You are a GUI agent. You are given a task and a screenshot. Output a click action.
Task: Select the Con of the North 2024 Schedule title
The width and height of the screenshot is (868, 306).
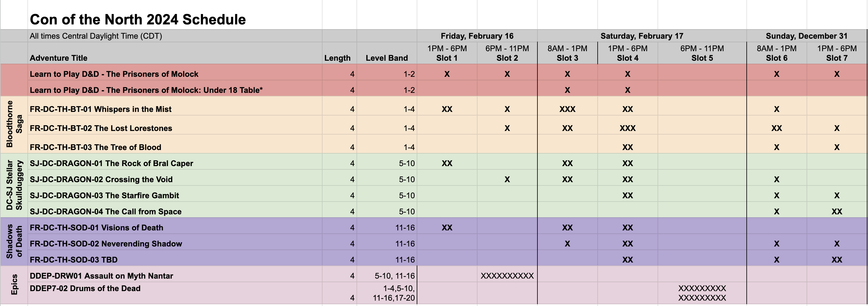[138, 20]
